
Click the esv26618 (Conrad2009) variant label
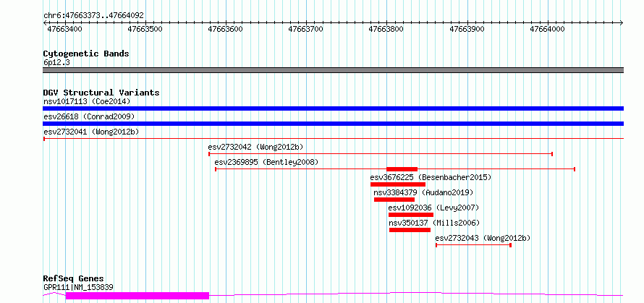pos(89,116)
